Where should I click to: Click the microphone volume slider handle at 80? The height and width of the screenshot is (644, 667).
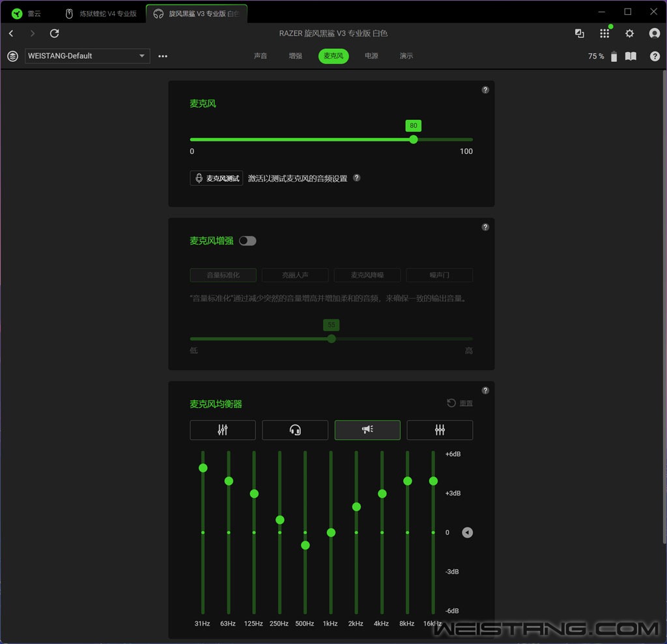point(414,139)
